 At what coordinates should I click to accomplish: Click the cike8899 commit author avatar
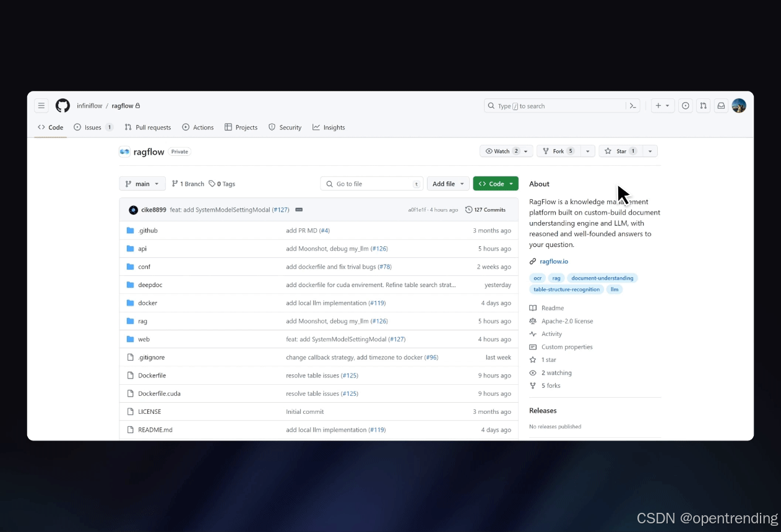pyautogui.click(x=133, y=210)
